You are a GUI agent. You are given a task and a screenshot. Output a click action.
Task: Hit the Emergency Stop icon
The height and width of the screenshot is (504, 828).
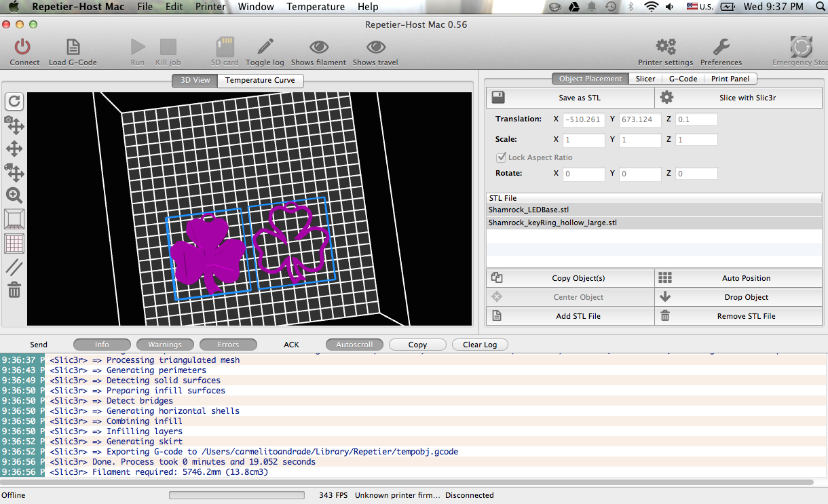click(x=802, y=47)
